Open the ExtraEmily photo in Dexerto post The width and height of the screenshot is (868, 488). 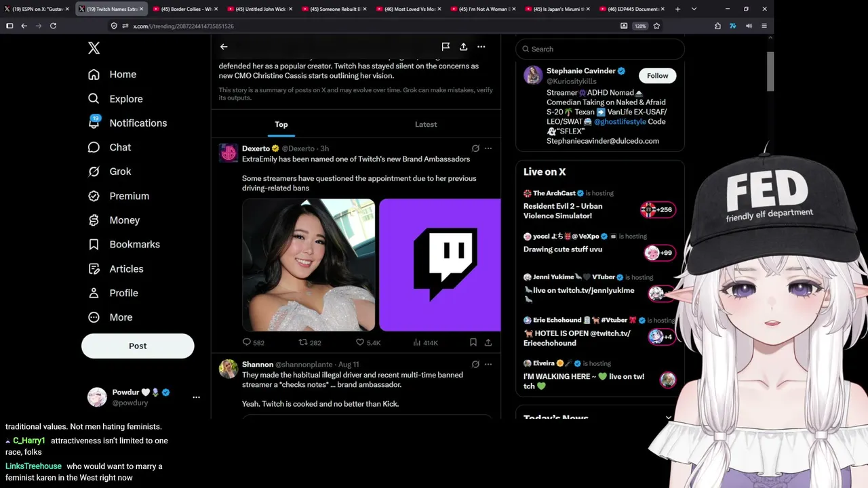point(309,265)
